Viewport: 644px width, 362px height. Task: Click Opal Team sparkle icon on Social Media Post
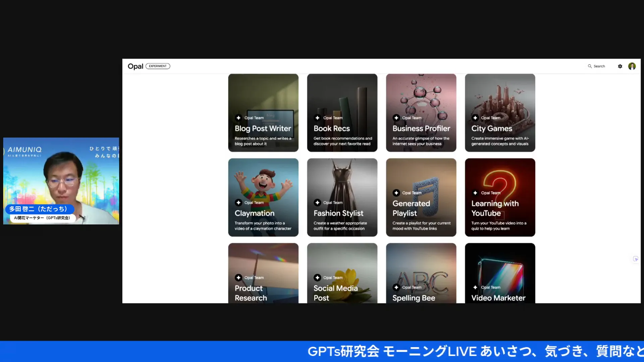[x=317, y=278]
